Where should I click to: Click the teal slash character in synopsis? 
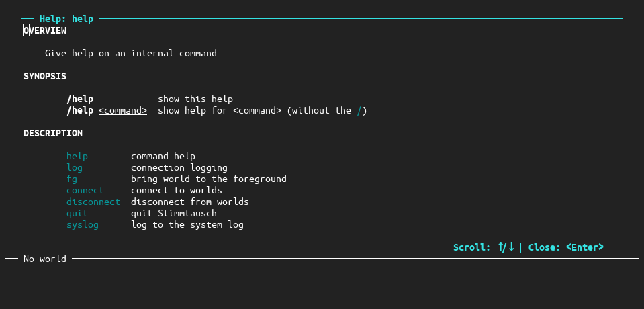(x=359, y=111)
